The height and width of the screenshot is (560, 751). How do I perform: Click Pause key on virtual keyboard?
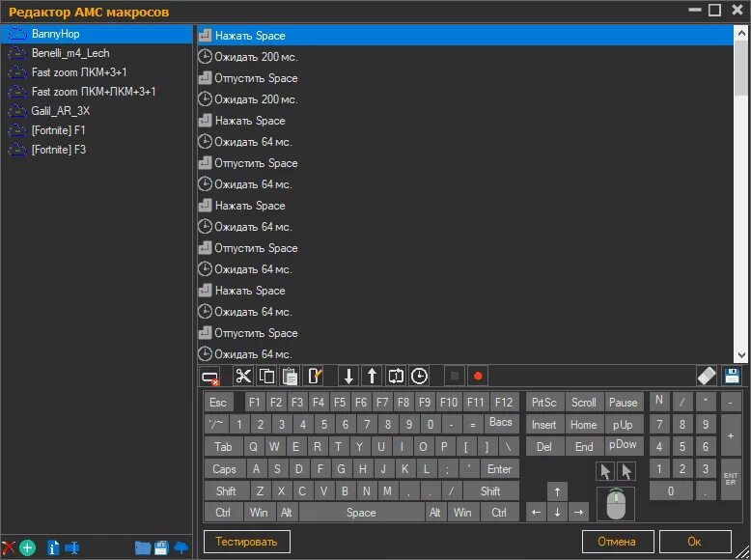coord(624,403)
